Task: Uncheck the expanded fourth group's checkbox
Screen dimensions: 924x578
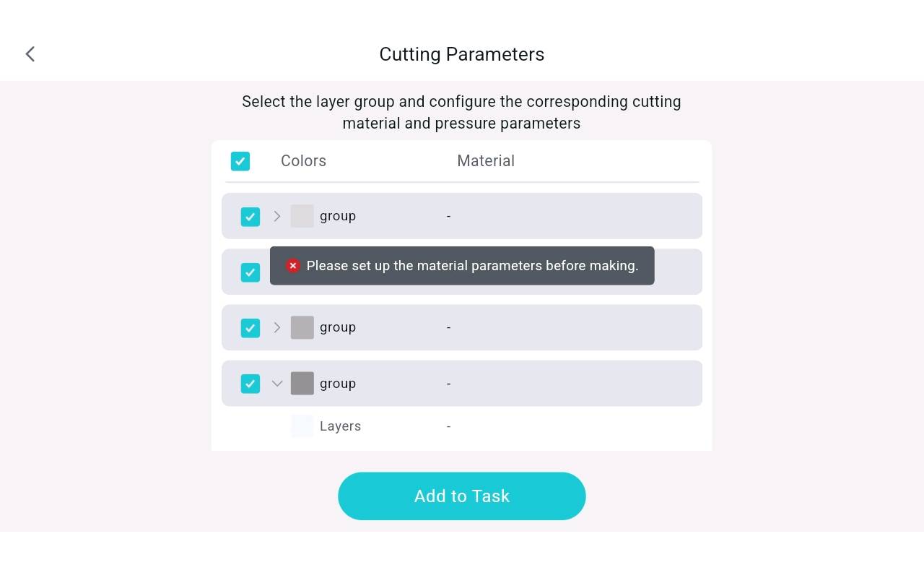Action: pyautogui.click(x=250, y=384)
